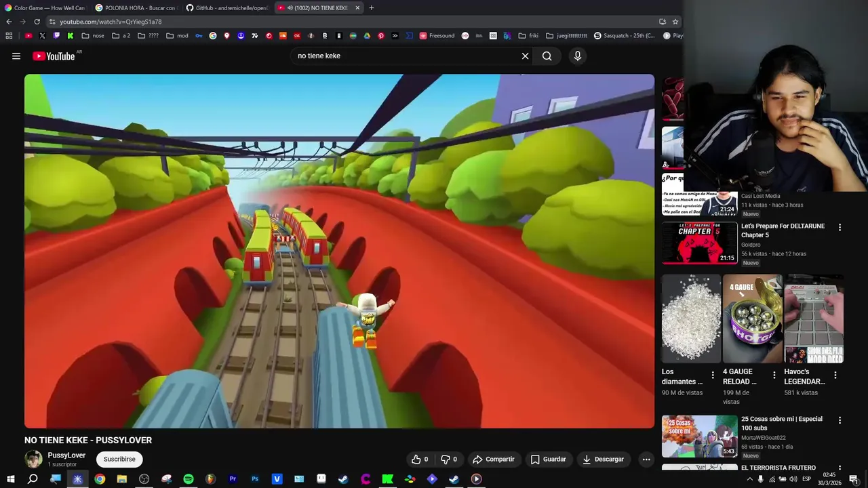Open options for '4 GAUGE RELOAD' short

point(774,375)
